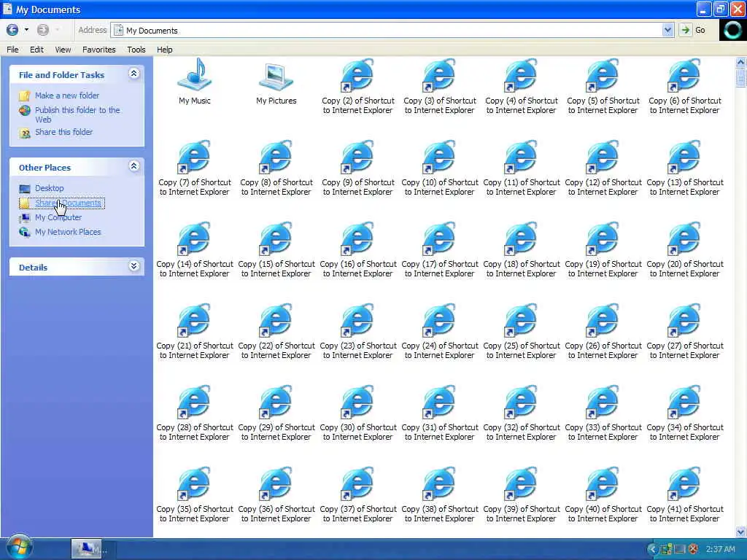Image resolution: width=747 pixels, height=560 pixels.
Task: Click the 2:37 AM clock
Action: pos(720,549)
